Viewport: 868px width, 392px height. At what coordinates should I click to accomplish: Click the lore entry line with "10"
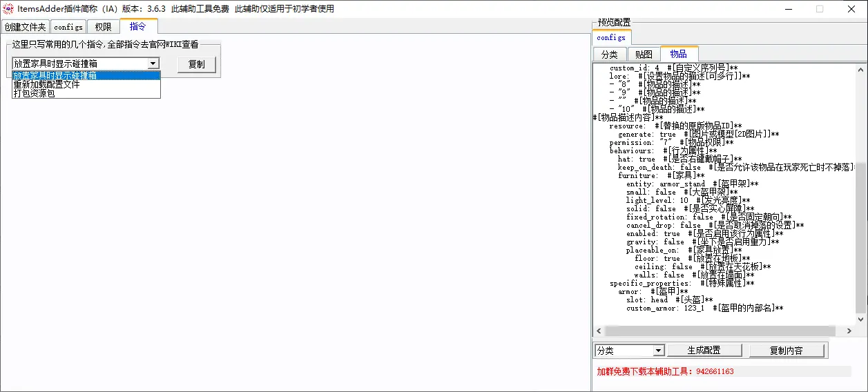(657, 109)
